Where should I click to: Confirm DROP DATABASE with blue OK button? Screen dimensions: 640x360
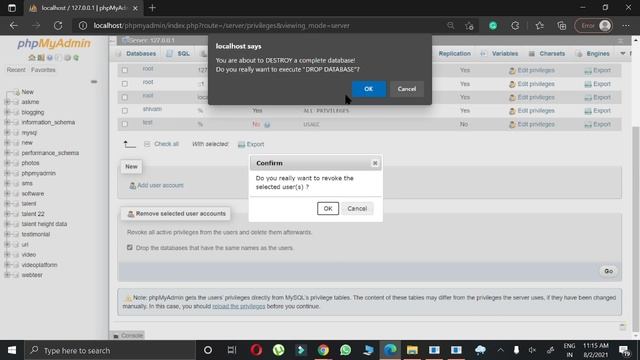coord(368,89)
